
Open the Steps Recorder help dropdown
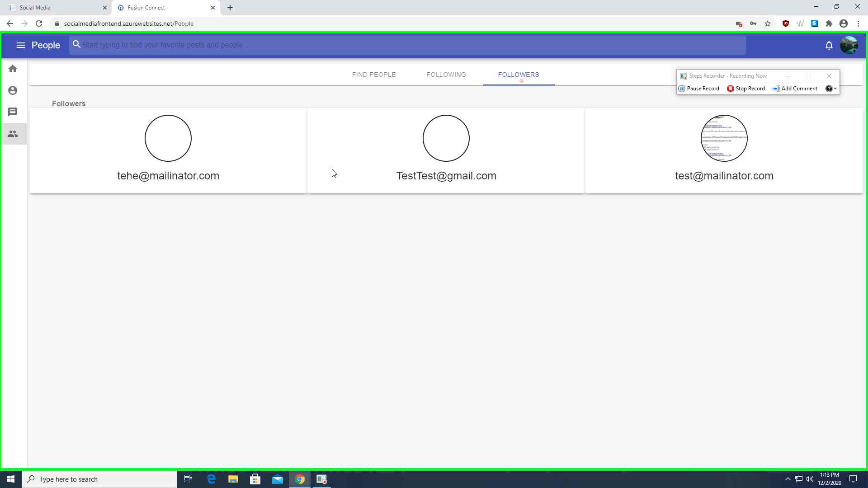point(831,89)
